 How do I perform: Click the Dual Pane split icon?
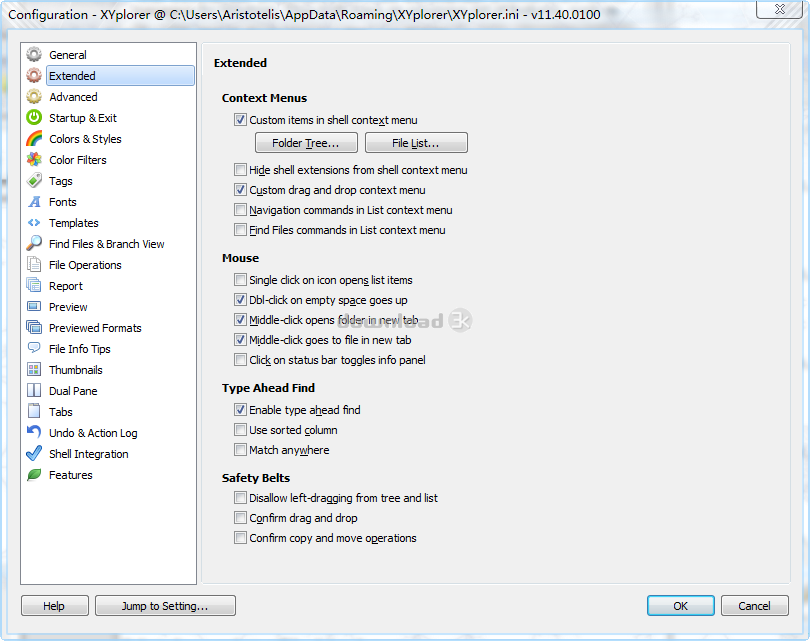pyautogui.click(x=34, y=390)
